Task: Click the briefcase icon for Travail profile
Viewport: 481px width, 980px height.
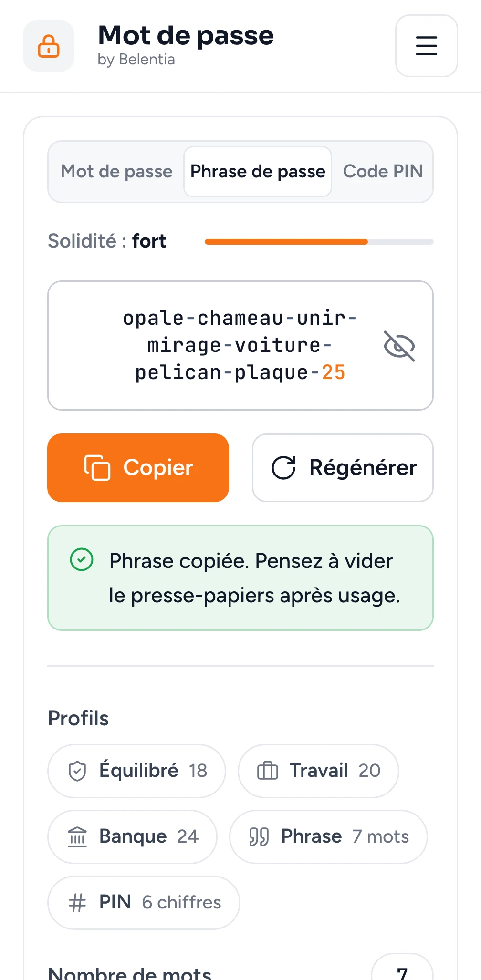Action: click(268, 771)
